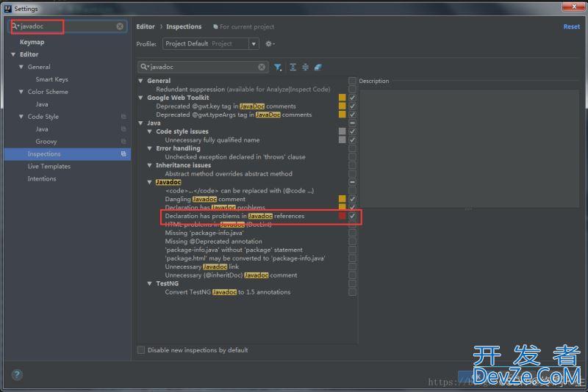Click the Description panel area
Screen dimensions: 588x392
tap(469, 148)
